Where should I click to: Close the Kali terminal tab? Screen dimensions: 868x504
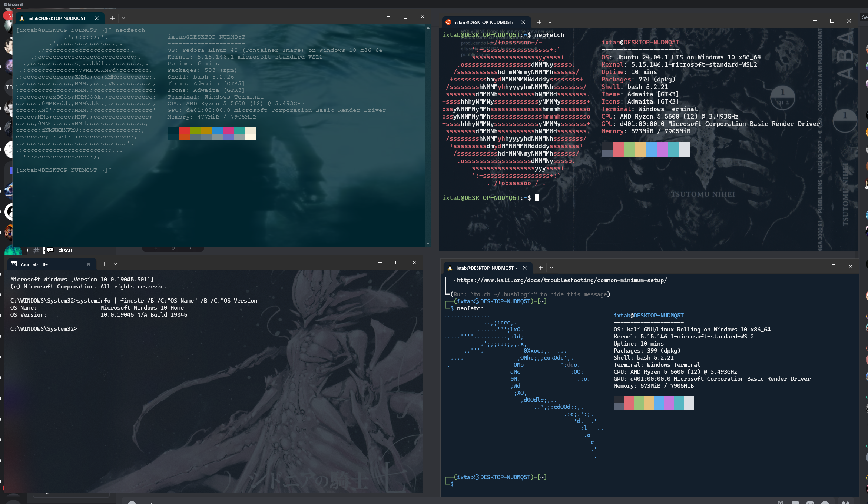click(x=525, y=268)
